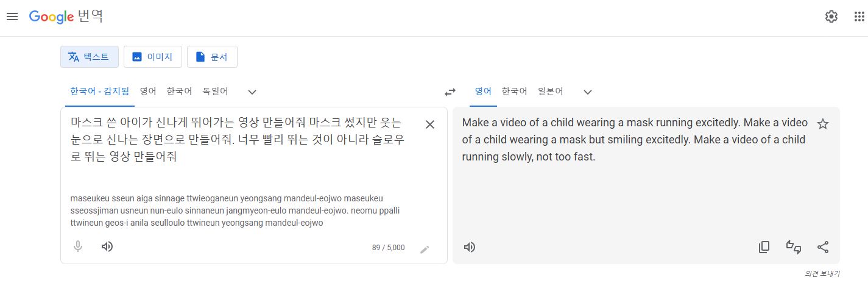The height and width of the screenshot is (302, 868).
Task: Listen to the source text
Action: [x=107, y=246]
